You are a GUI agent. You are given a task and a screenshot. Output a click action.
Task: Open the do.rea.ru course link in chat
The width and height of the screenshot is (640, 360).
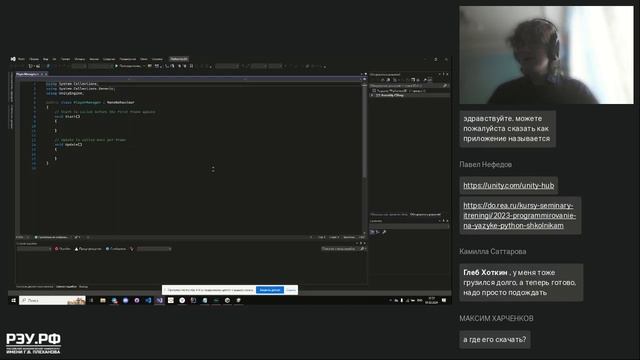520,216
